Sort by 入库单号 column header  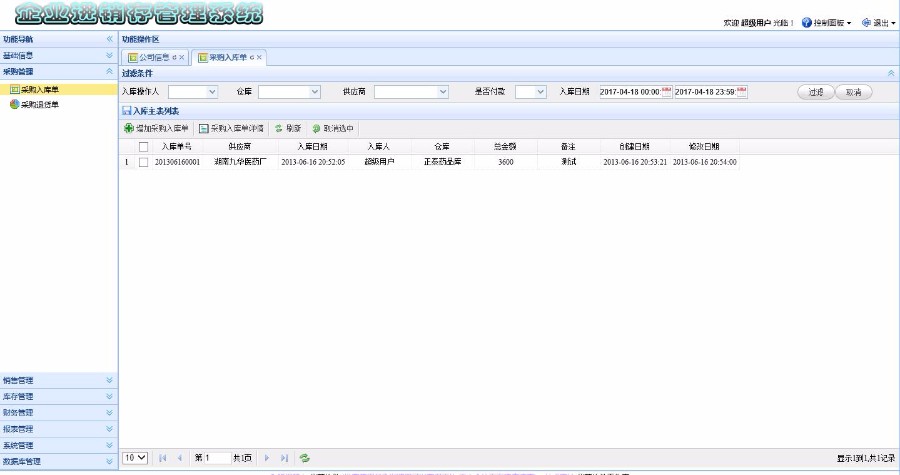pos(177,147)
